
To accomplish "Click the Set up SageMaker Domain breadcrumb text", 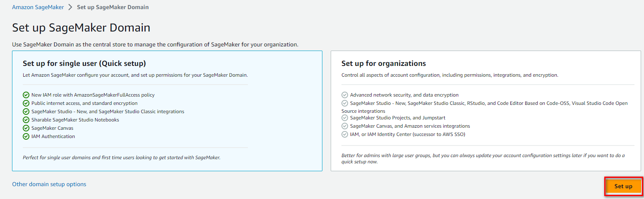I will pyautogui.click(x=113, y=7).
